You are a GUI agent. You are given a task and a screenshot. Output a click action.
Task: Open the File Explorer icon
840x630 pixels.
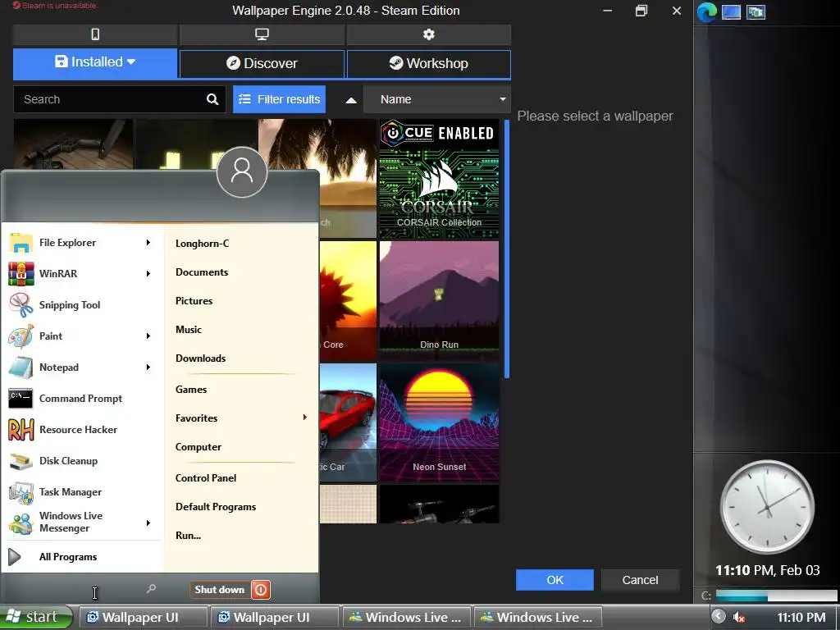point(21,243)
